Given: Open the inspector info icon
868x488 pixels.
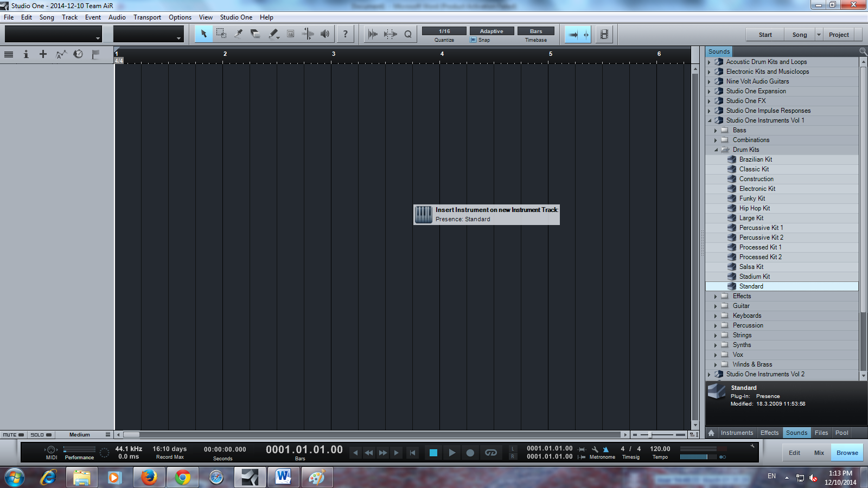Looking at the screenshot, I should [25, 54].
